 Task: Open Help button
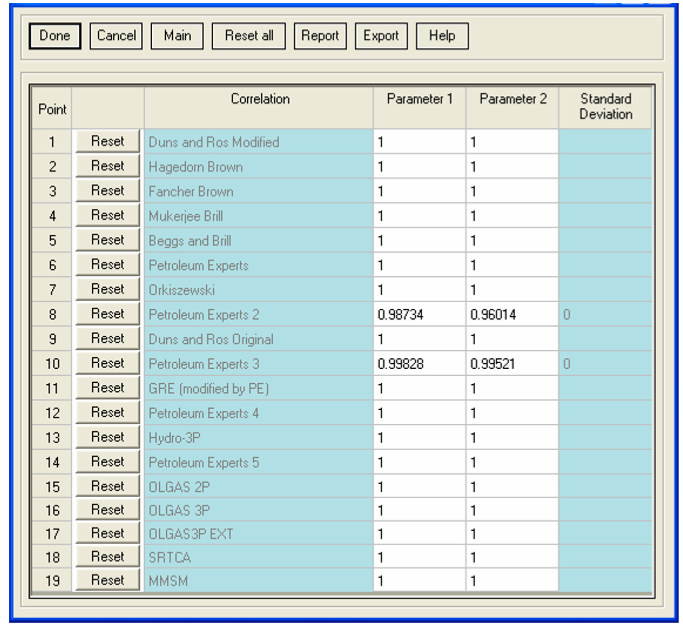click(442, 36)
